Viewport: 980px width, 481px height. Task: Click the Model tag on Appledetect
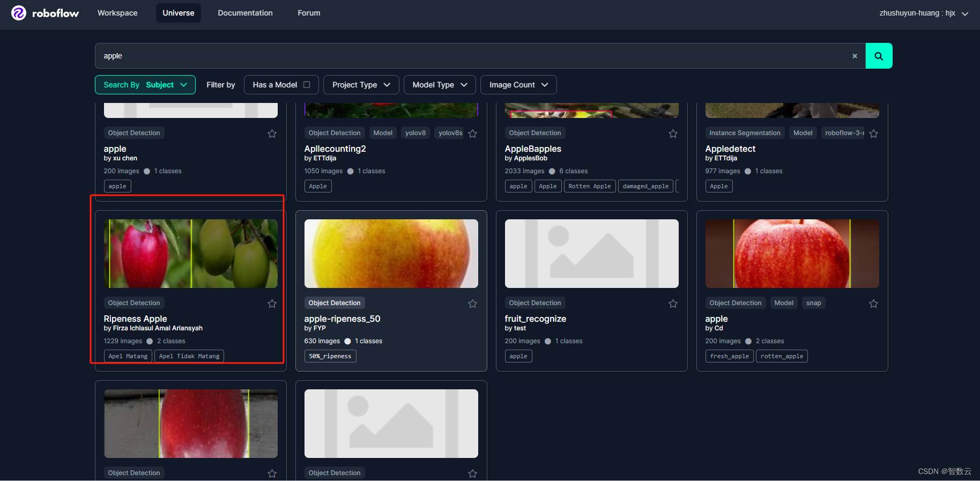(803, 133)
